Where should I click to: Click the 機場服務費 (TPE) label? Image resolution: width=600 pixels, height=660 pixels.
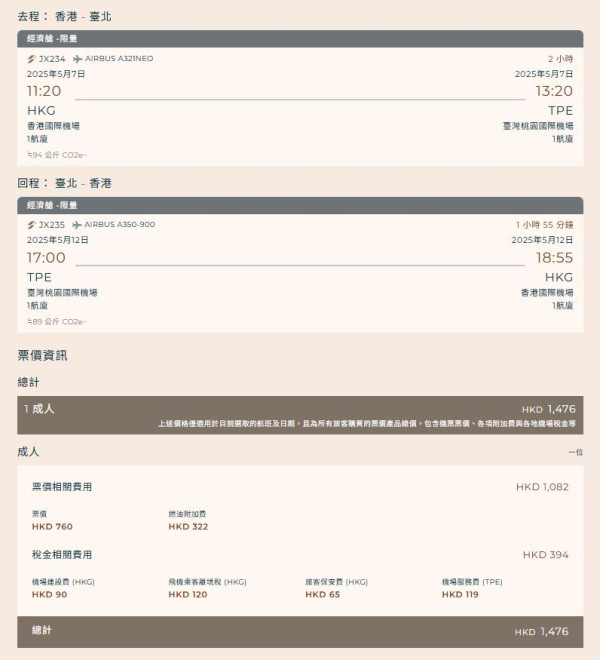pos(472,582)
